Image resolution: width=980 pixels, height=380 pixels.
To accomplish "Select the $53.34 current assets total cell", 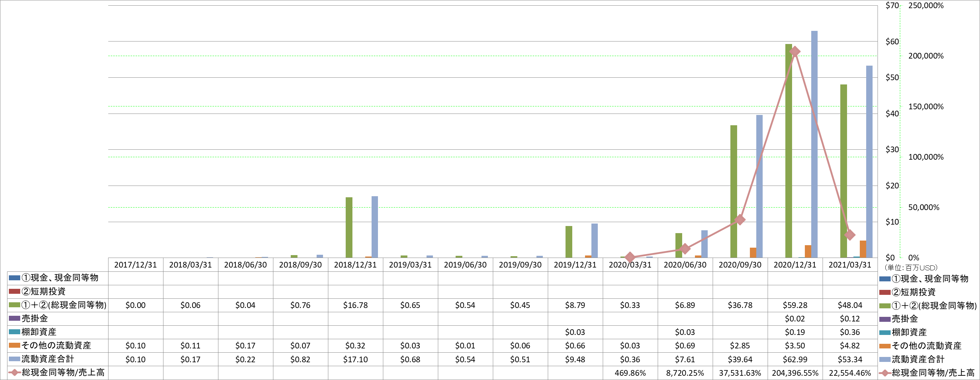I will (x=850, y=359).
